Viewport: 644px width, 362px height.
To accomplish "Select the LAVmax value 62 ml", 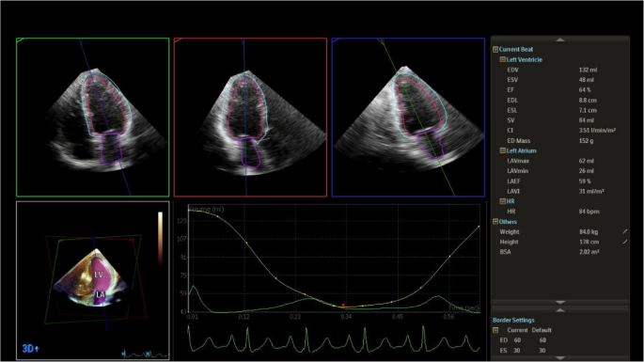I will [586, 161].
